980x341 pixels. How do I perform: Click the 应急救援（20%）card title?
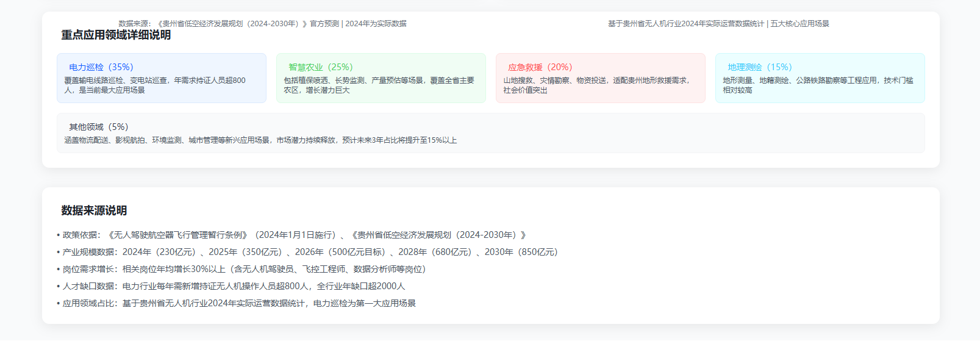[x=540, y=67]
